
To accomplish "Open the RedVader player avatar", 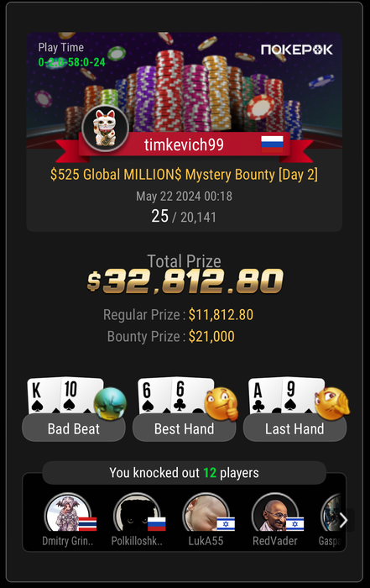I will point(275,513).
